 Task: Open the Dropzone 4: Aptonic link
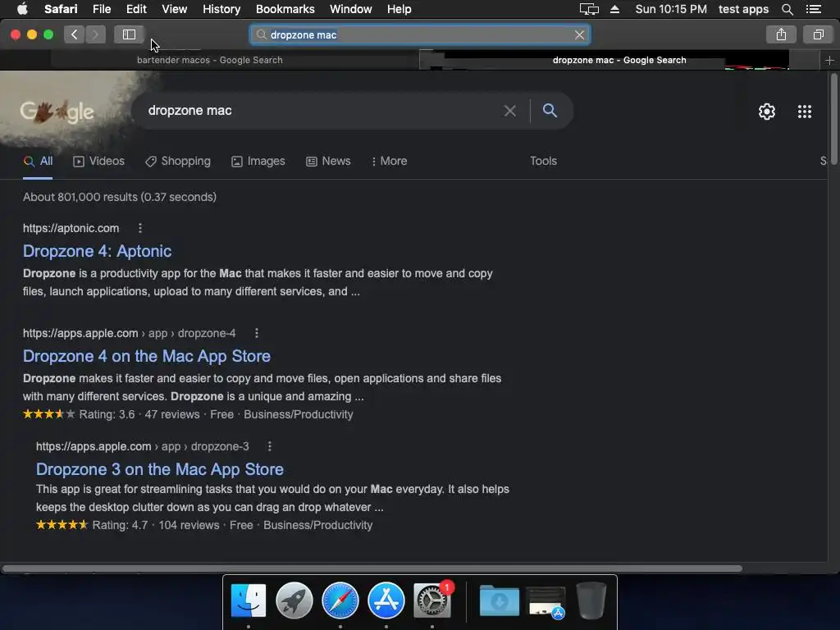point(98,251)
